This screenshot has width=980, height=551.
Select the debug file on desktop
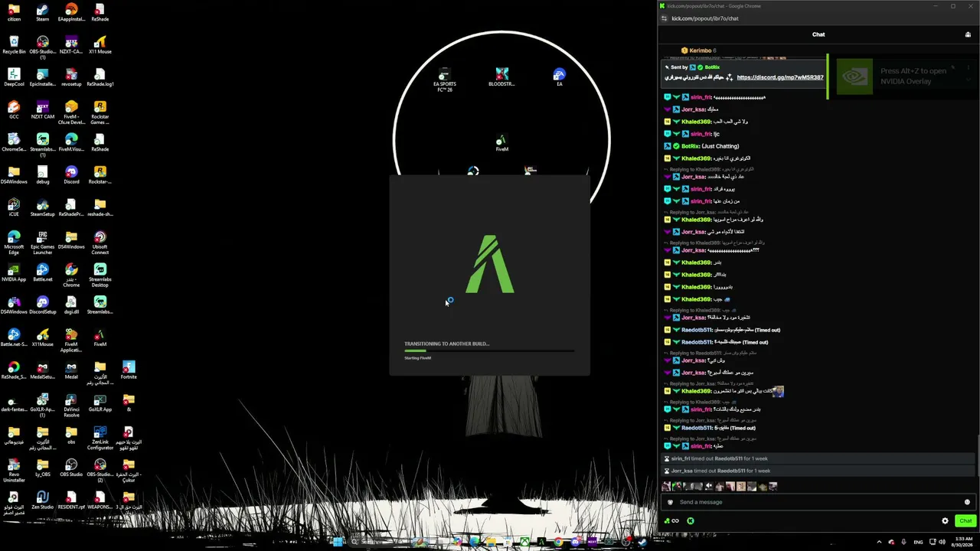[43, 175]
